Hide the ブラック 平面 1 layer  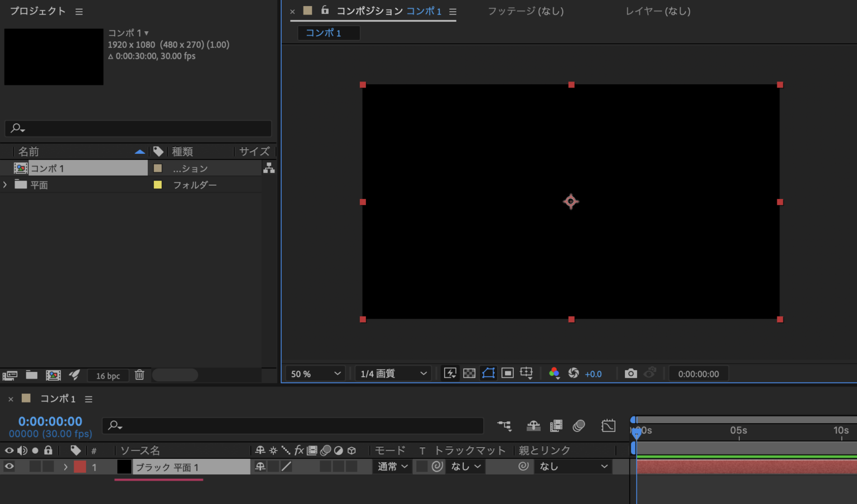tap(8, 467)
